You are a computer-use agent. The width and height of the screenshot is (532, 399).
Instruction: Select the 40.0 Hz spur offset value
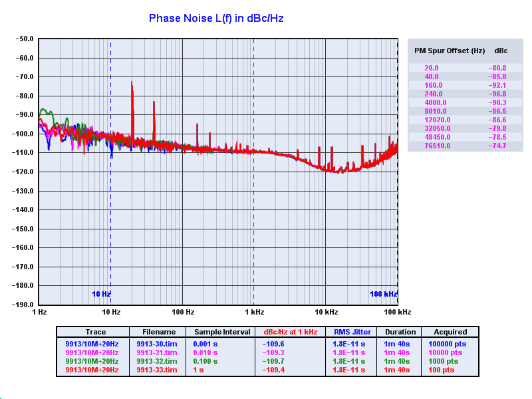[x=431, y=76]
